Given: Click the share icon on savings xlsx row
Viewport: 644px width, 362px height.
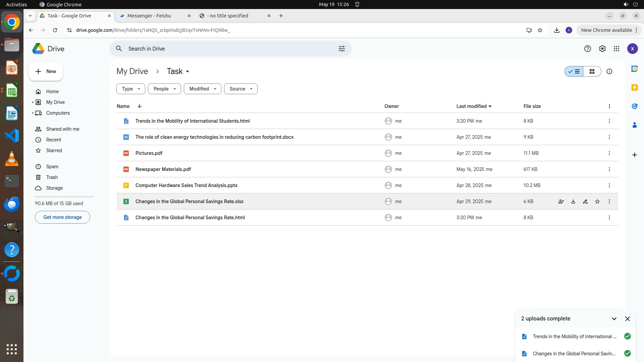Looking at the screenshot, I should point(561,201).
